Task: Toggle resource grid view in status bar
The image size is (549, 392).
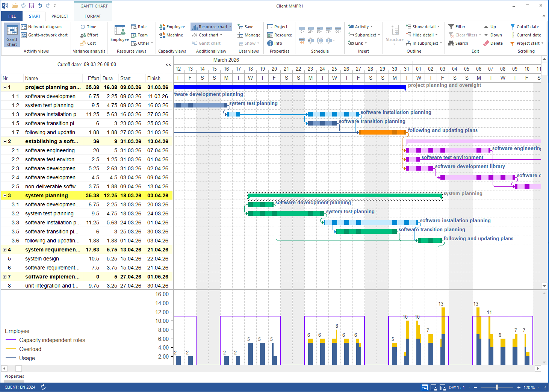Action: [433, 387]
